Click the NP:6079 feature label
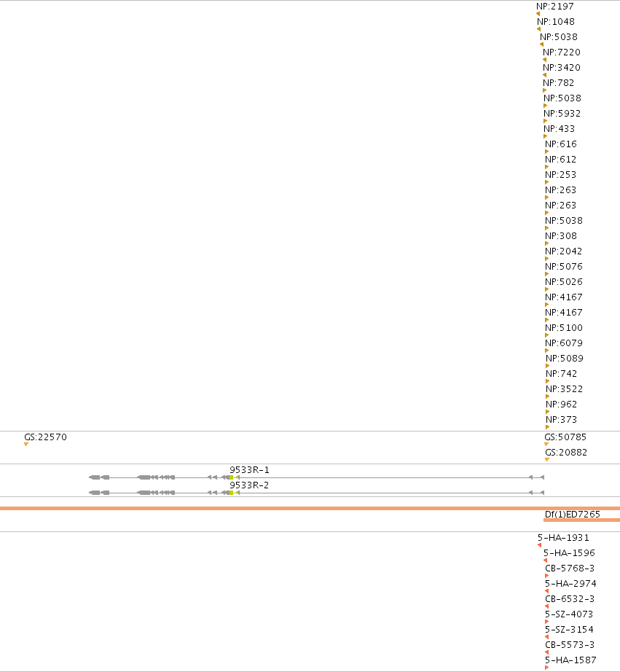 coord(564,343)
